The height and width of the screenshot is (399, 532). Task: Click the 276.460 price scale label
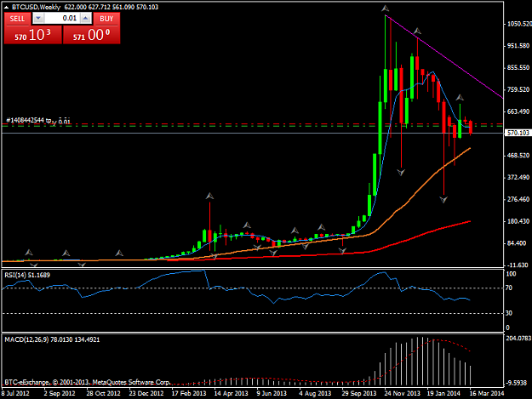click(x=518, y=199)
